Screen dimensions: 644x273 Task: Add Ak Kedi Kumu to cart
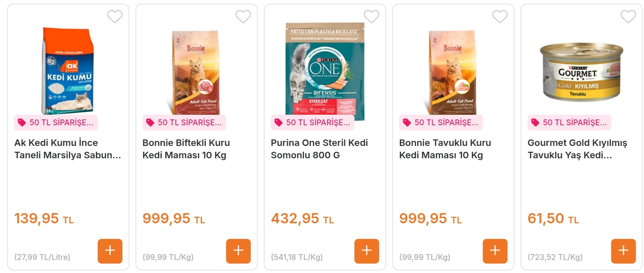110,251
